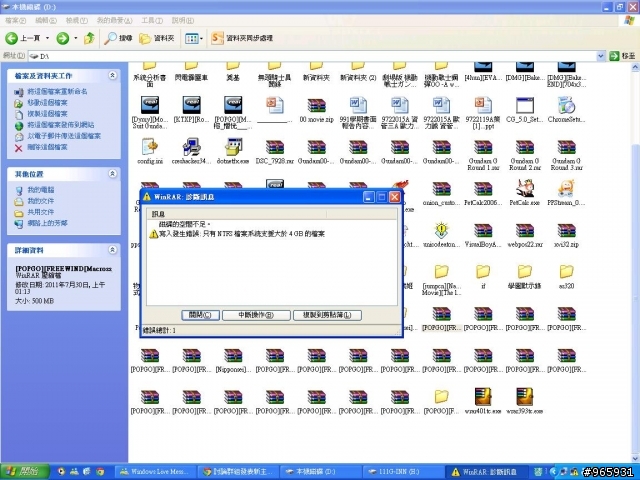The width and height of the screenshot is (640, 480).
Task: Select the CG_5.0_Set program icon
Action: tap(525, 105)
